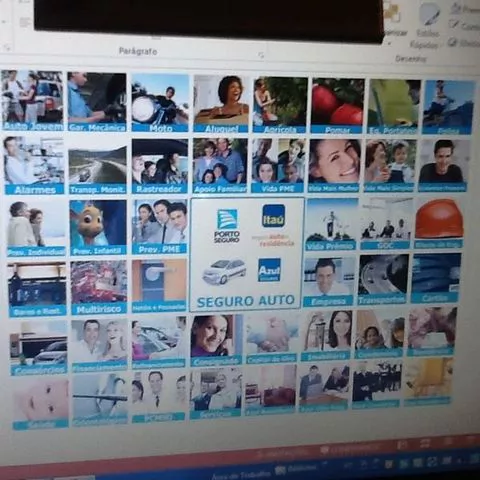
Task: Select the Alarmes thumbnail
Action: (x=34, y=165)
